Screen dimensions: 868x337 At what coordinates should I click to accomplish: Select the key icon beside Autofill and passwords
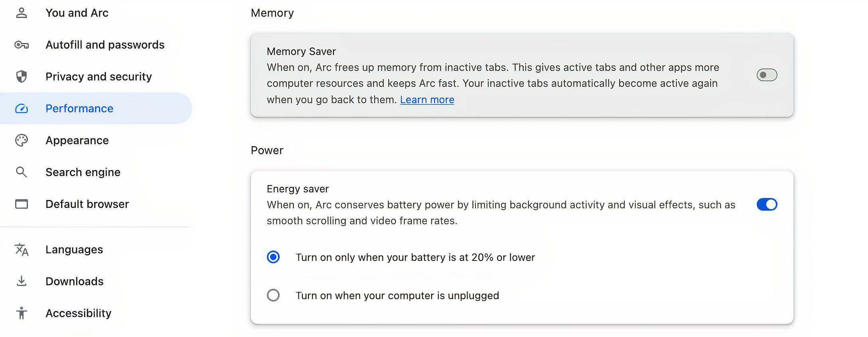coord(22,45)
